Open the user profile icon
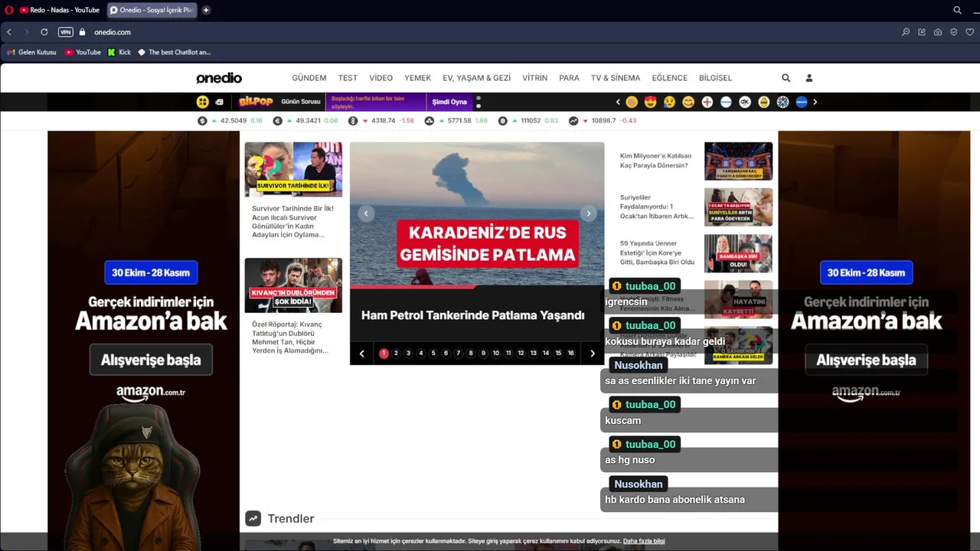This screenshot has height=551, width=980. click(x=808, y=78)
